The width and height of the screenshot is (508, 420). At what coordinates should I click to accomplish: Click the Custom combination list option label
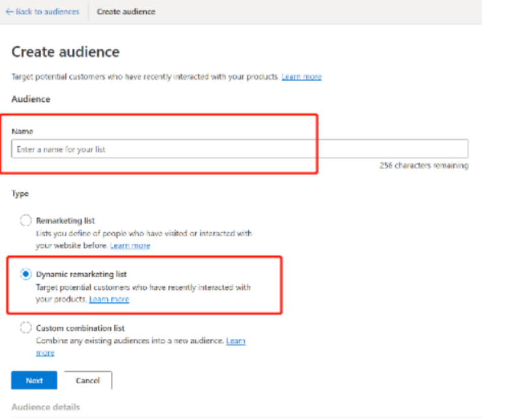tap(80, 328)
